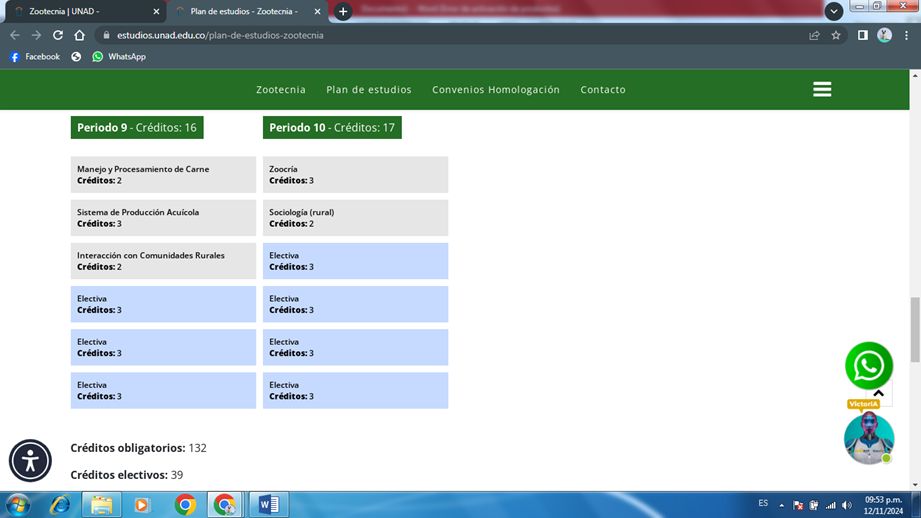Click the green WhatsApp chat bubble
Image resolution: width=921 pixels, height=518 pixels.
[868, 366]
